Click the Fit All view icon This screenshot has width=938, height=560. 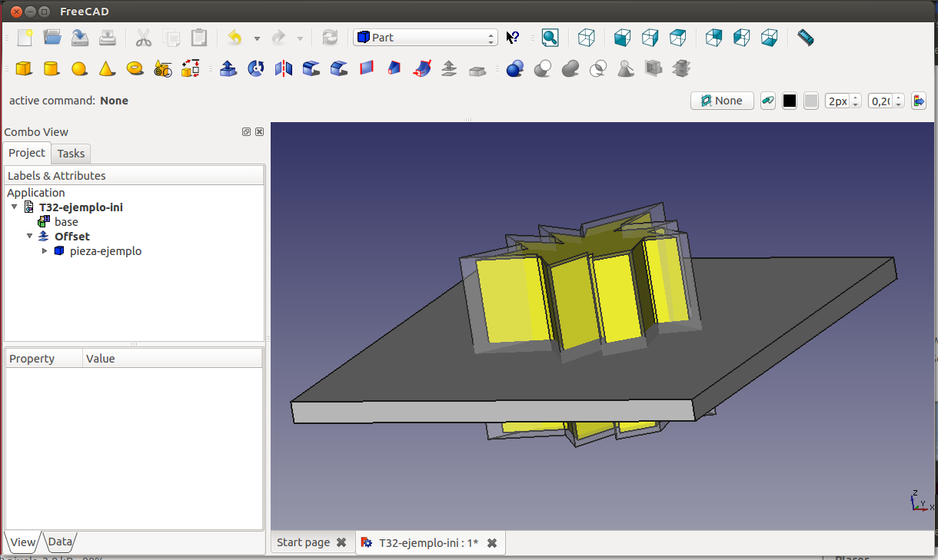(x=550, y=38)
